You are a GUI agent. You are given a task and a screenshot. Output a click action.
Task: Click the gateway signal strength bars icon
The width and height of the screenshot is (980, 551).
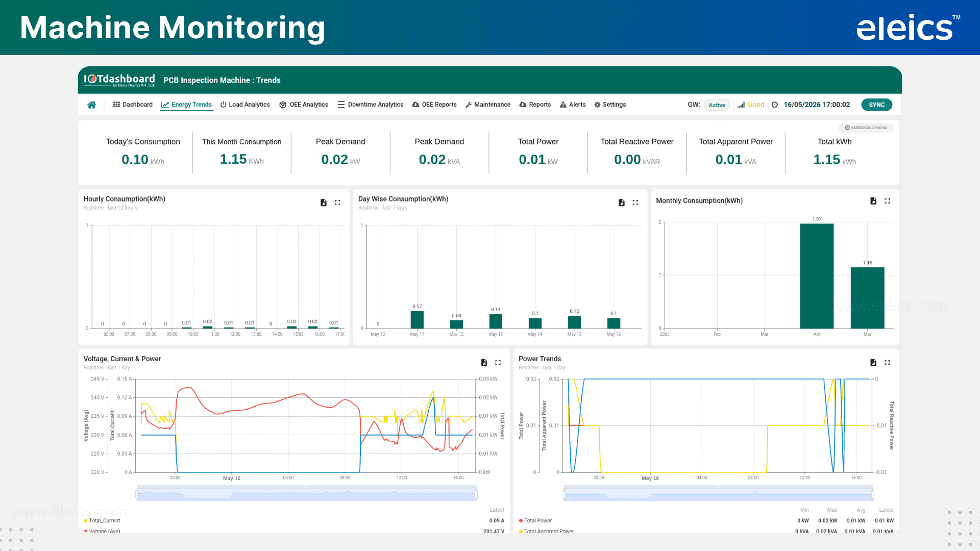pyautogui.click(x=741, y=105)
